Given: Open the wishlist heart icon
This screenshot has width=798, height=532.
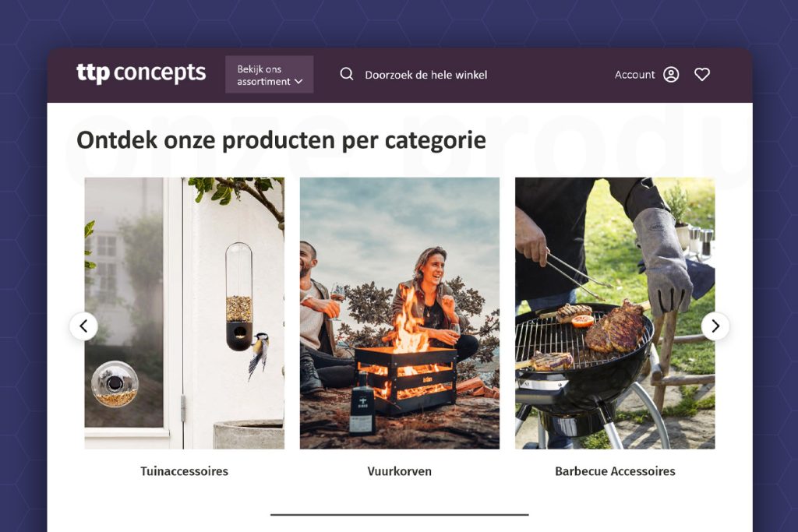Looking at the screenshot, I should (x=702, y=75).
